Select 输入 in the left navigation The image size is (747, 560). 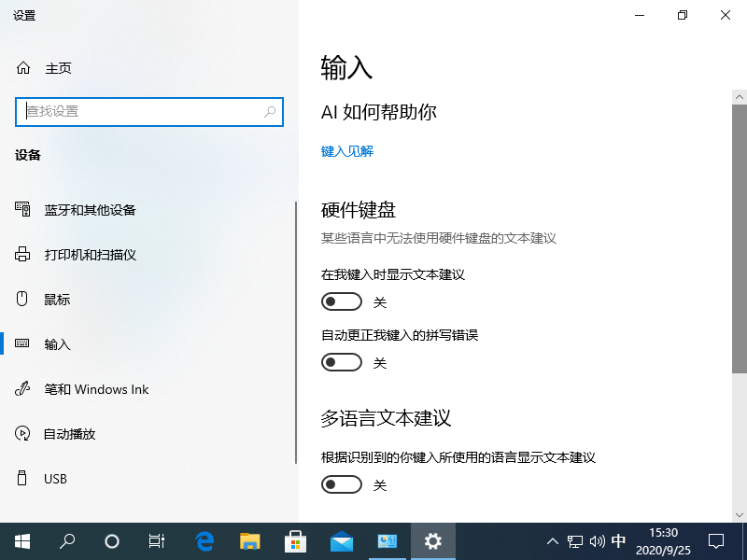57,343
